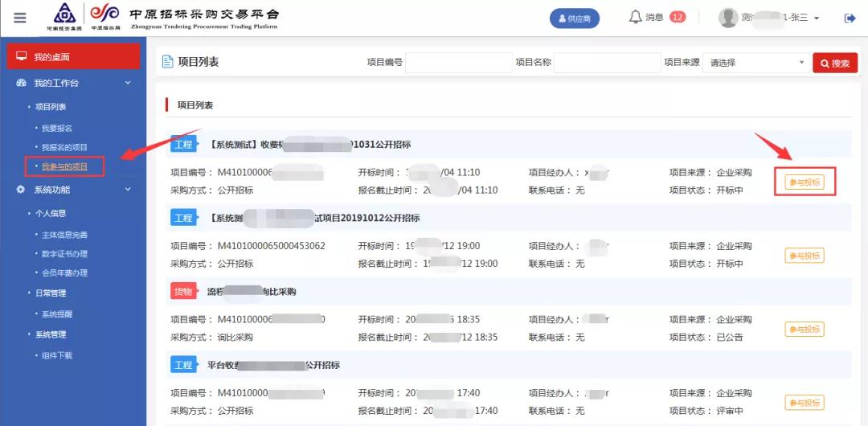Click the 项目名称 search input field
Image resolution: width=868 pixels, height=426 pixels.
click(x=608, y=63)
